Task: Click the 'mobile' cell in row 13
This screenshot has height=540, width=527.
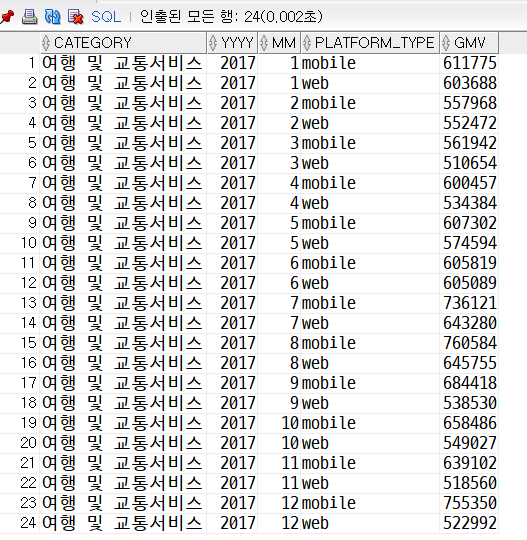Action: coord(370,303)
